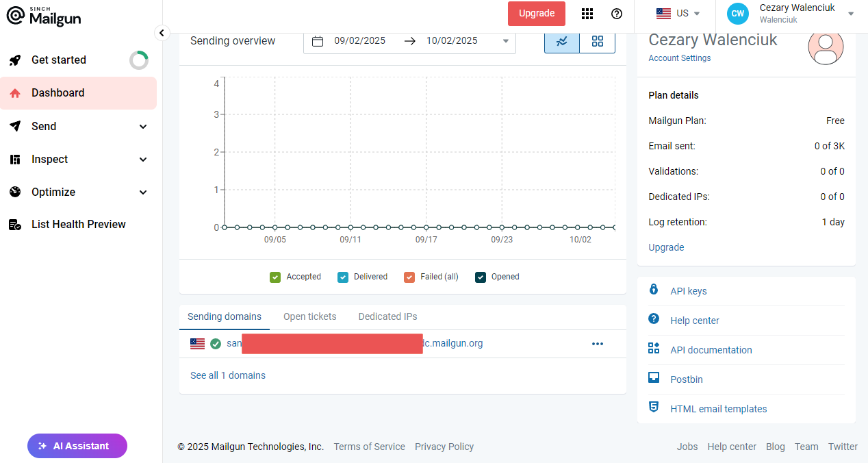Image resolution: width=868 pixels, height=463 pixels.
Task: Click the CW user avatar
Action: pyautogui.click(x=738, y=14)
